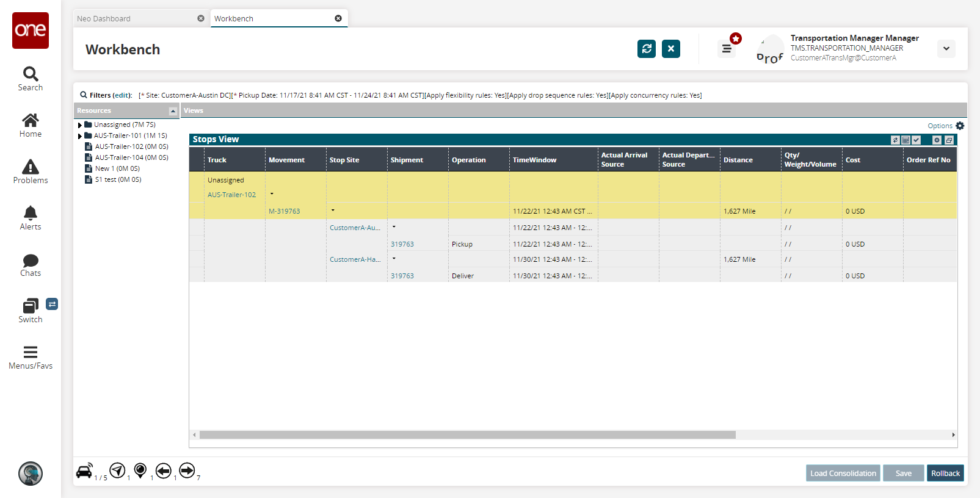Open shipment 319763 in the Pickup row
Screen dimensions: 980x498
(402, 244)
